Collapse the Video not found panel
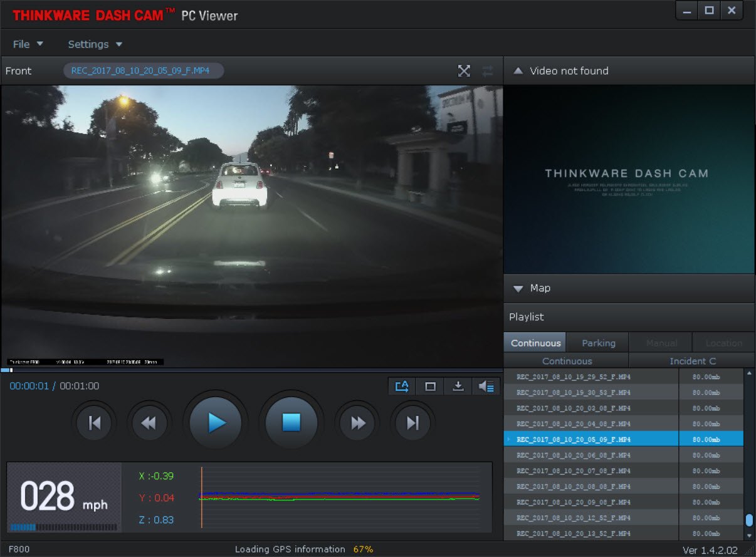The height and width of the screenshot is (557, 756). click(x=518, y=71)
